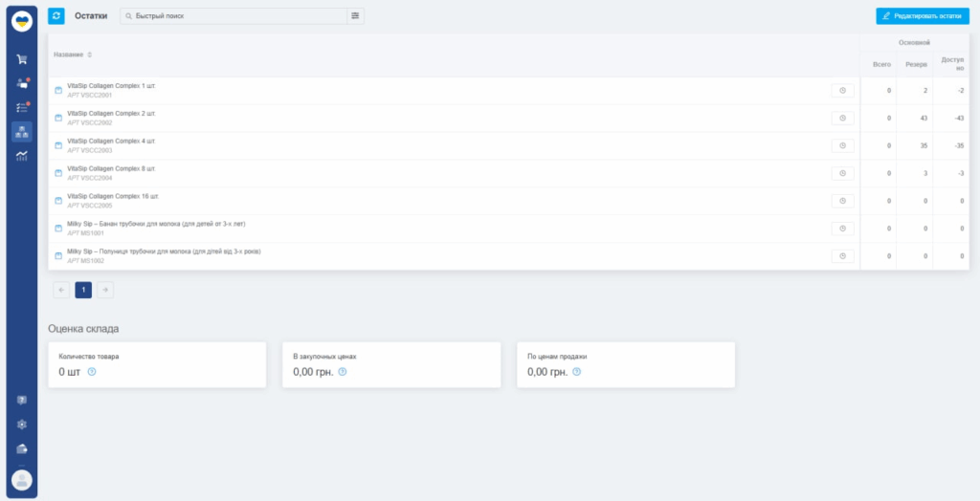
Task: Select the warehouse stock section in sidebar
Action: [21, 131]
